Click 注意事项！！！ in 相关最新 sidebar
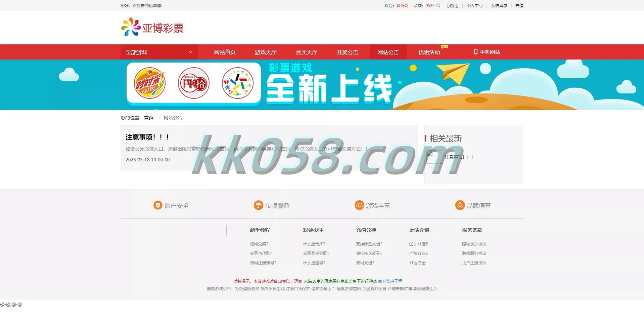Screen dimensions: 644x316 point(459,157)
